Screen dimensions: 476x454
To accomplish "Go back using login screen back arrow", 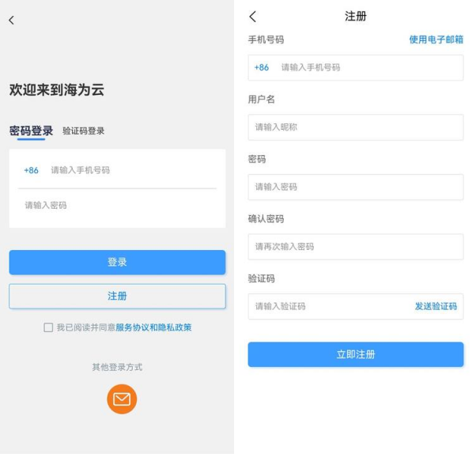I will tap(11, 21).
